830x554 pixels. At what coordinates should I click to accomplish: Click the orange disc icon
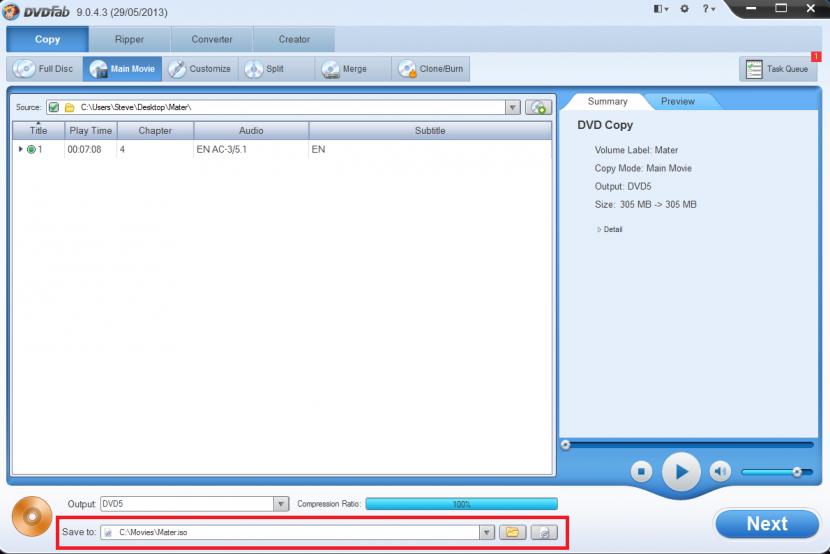32,516
